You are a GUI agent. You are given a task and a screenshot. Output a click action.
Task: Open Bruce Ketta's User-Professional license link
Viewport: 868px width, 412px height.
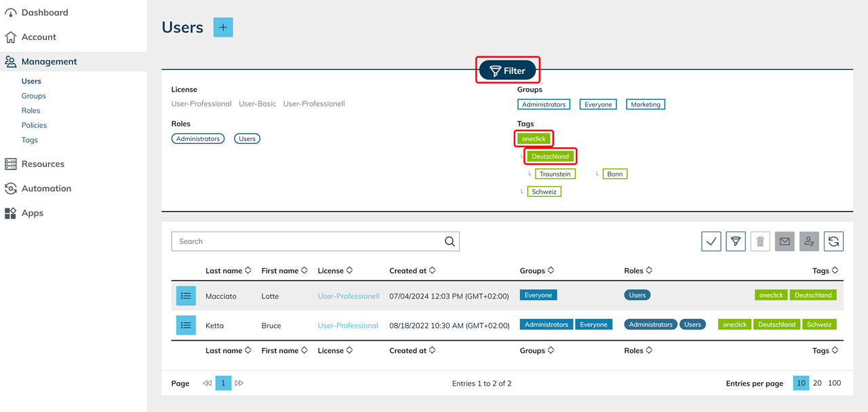tap(348, 326)
